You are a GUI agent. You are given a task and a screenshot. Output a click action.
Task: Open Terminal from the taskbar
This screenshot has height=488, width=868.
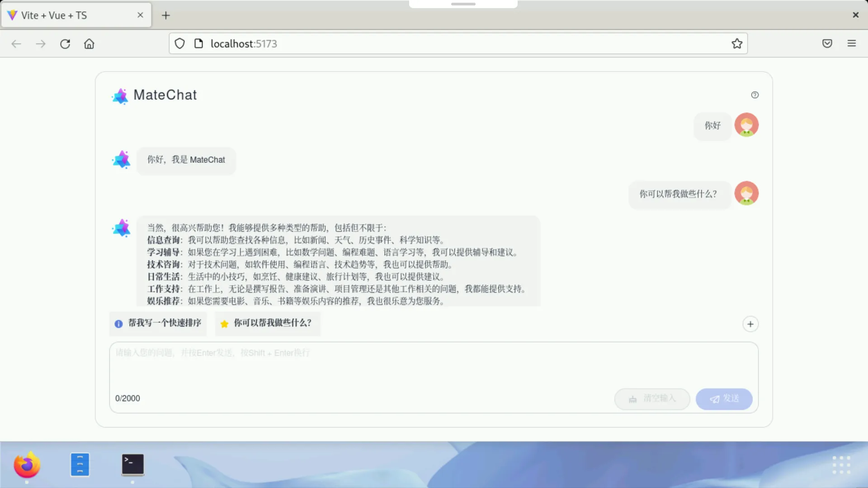[132, 465]
